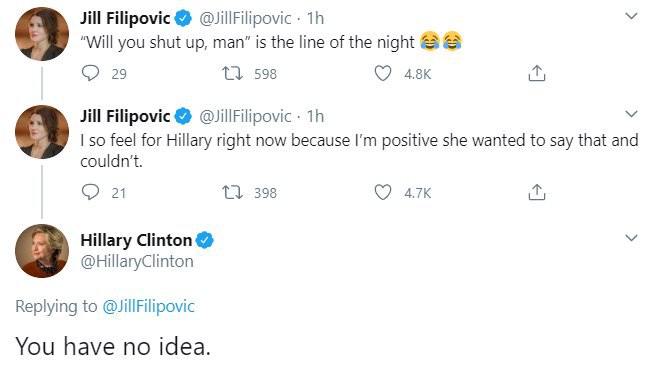The image size is (651, 367).
Task: Expand options chevron on first tweet
Action: [x=631, y=16]
